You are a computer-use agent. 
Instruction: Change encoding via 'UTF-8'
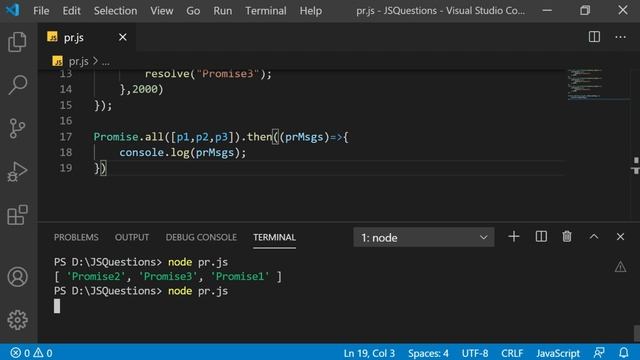click(x=475, y=353)
